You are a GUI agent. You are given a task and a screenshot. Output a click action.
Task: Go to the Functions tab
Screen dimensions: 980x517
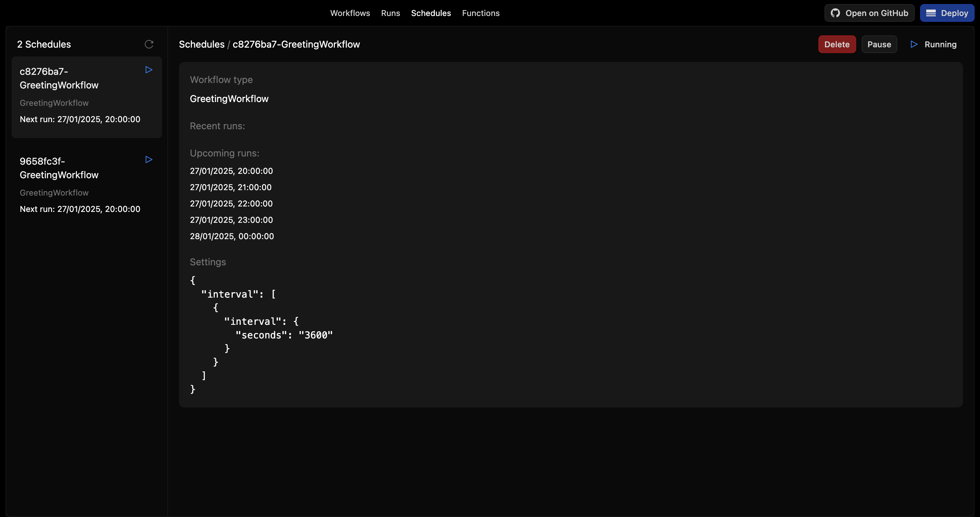(x=480, y=13)
